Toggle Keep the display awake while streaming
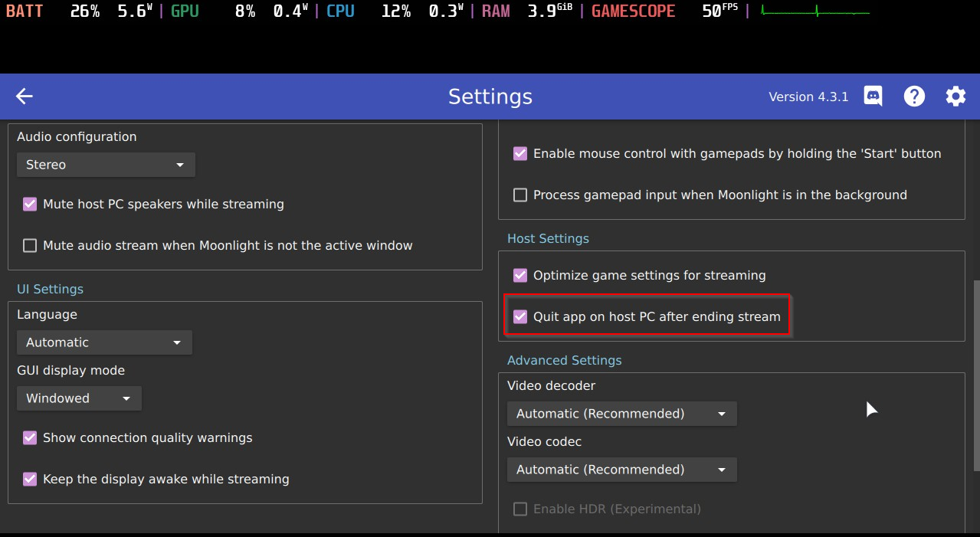The width and height of the screenshot is (980, 537). tap(30, 480)
